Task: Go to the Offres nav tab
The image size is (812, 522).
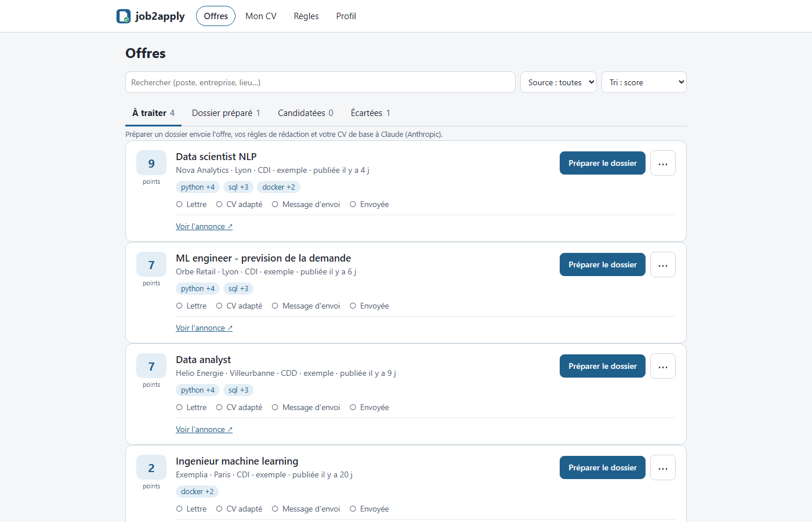Action: 216,16
